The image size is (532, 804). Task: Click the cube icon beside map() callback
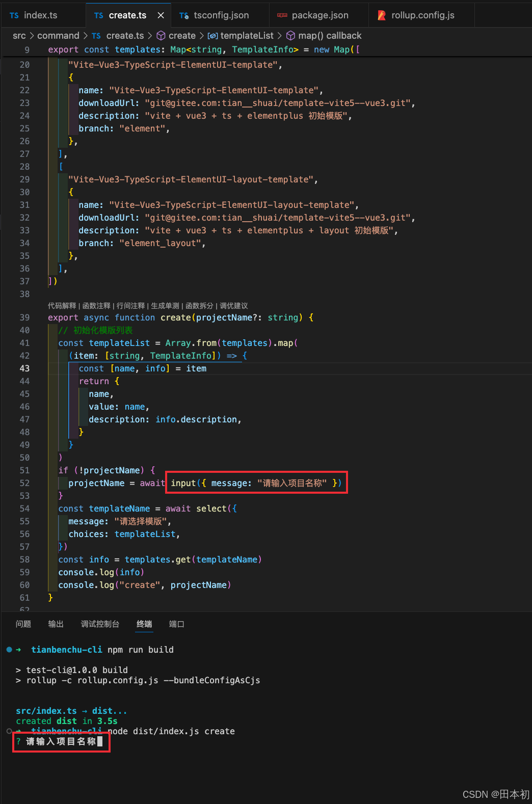(x=290, y=36)
